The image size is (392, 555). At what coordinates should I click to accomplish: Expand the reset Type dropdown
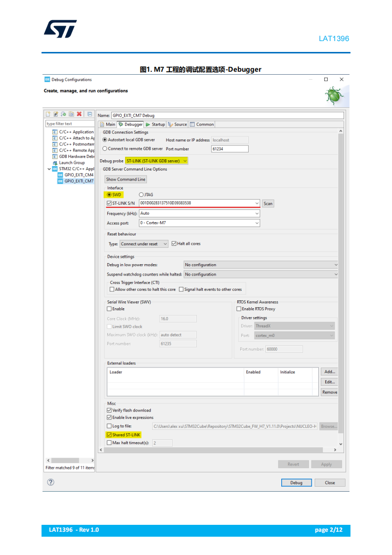pos(144,244)
